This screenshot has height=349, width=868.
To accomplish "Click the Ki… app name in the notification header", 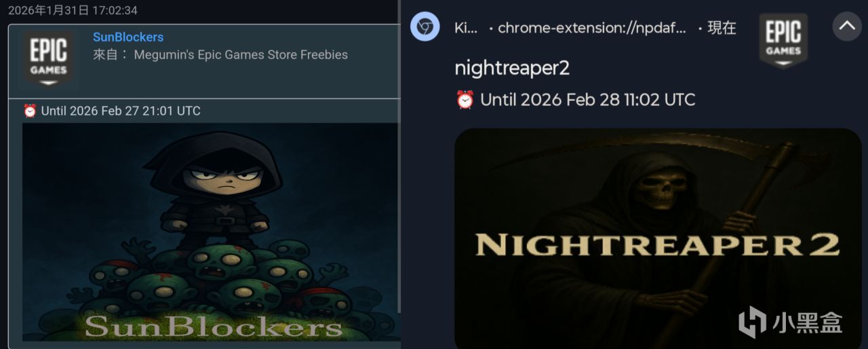I will tap(466, 28).
